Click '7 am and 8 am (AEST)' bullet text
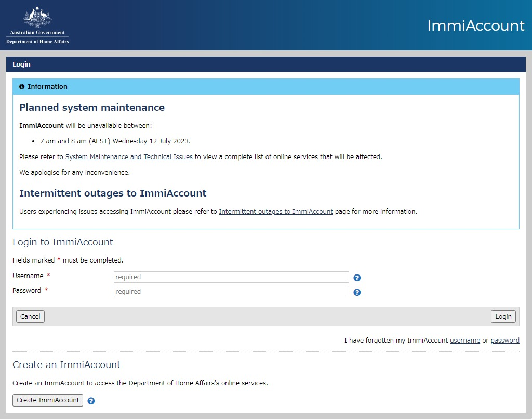 click(115, 141)
